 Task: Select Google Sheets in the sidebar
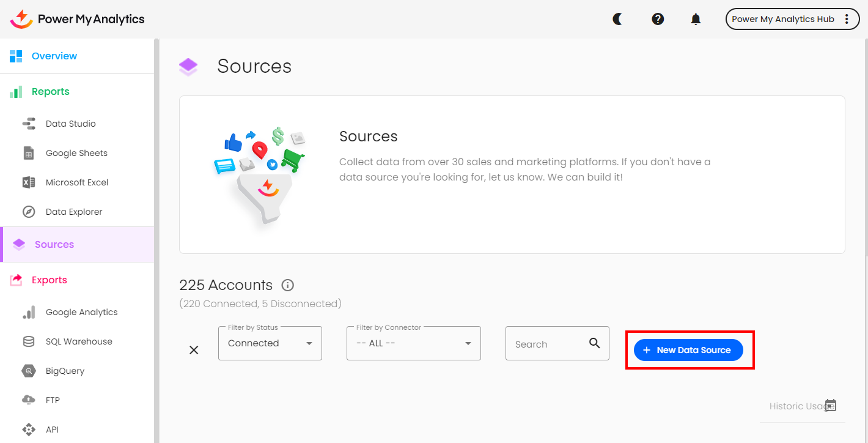76,153
